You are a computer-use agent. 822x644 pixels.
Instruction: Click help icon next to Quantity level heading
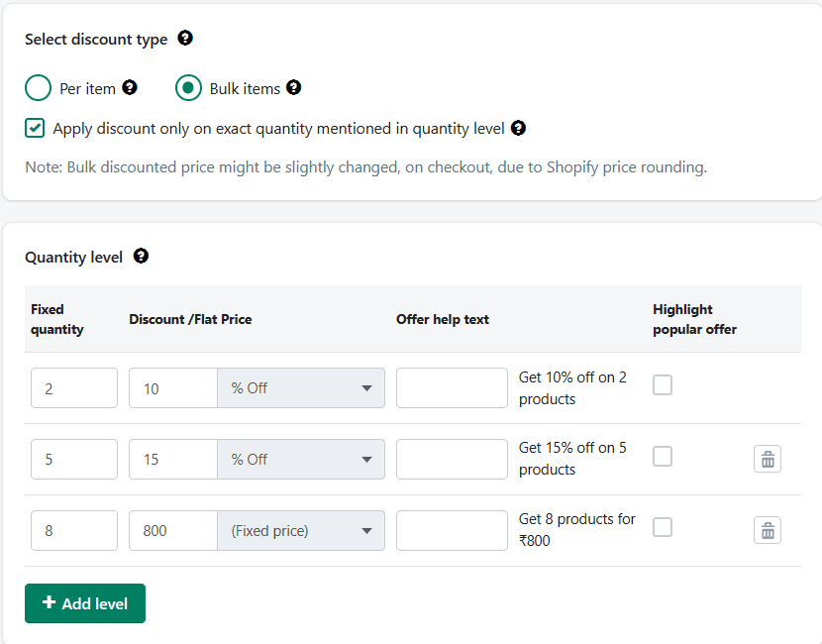(x=141, y=257)
